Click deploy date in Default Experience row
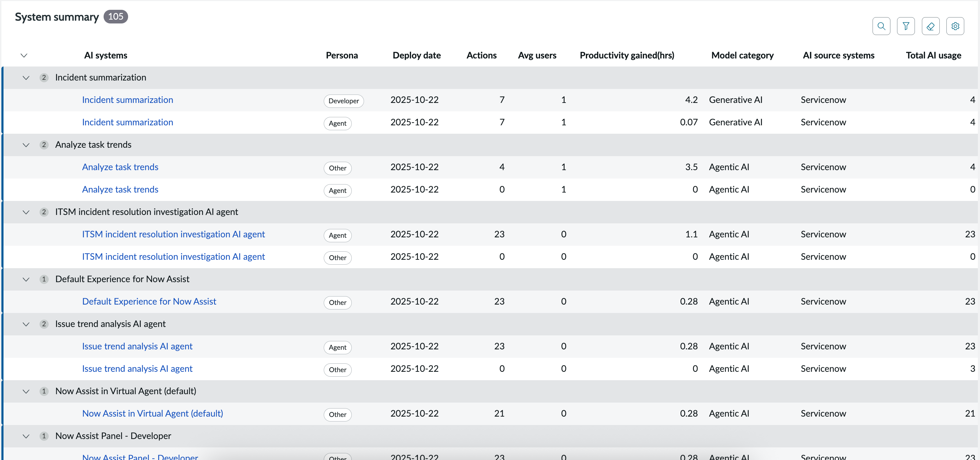The image size is (980, 460). pyautogui.click(x=414, y=302)
